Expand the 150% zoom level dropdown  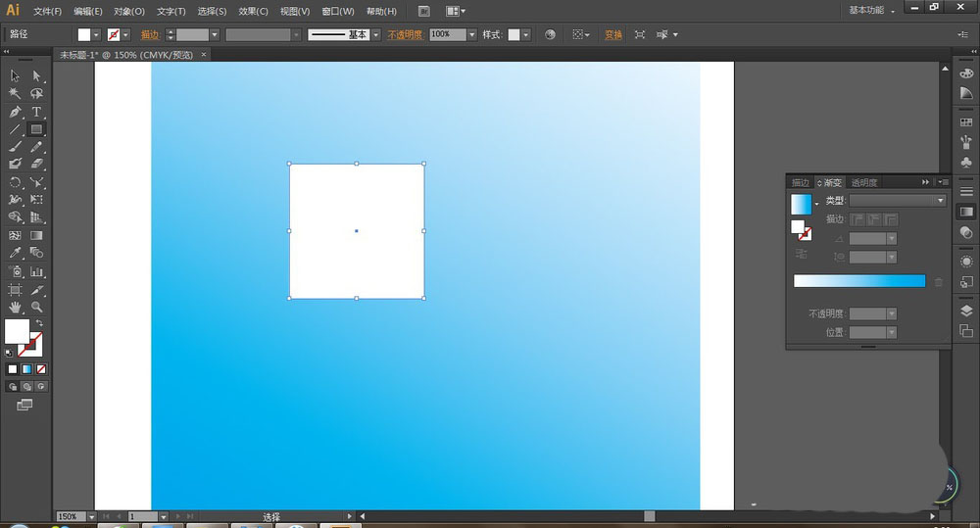pos(92,516)
